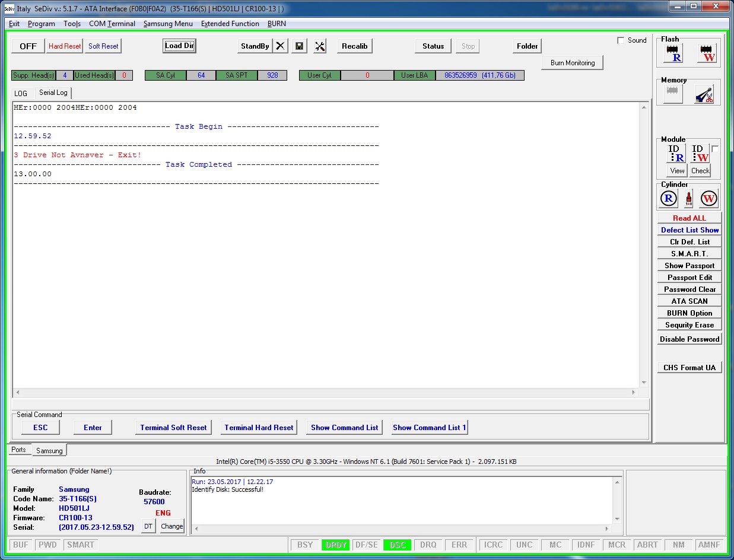Viewport: 734px width, 560px height.
Task: Open the Extended Function menu
Action: [x=230, y=24]
